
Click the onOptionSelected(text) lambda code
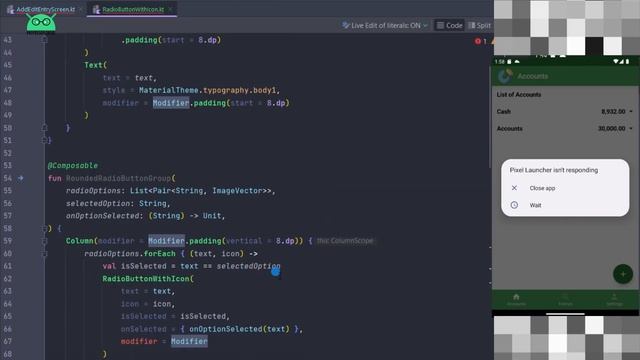click(240, 329)
